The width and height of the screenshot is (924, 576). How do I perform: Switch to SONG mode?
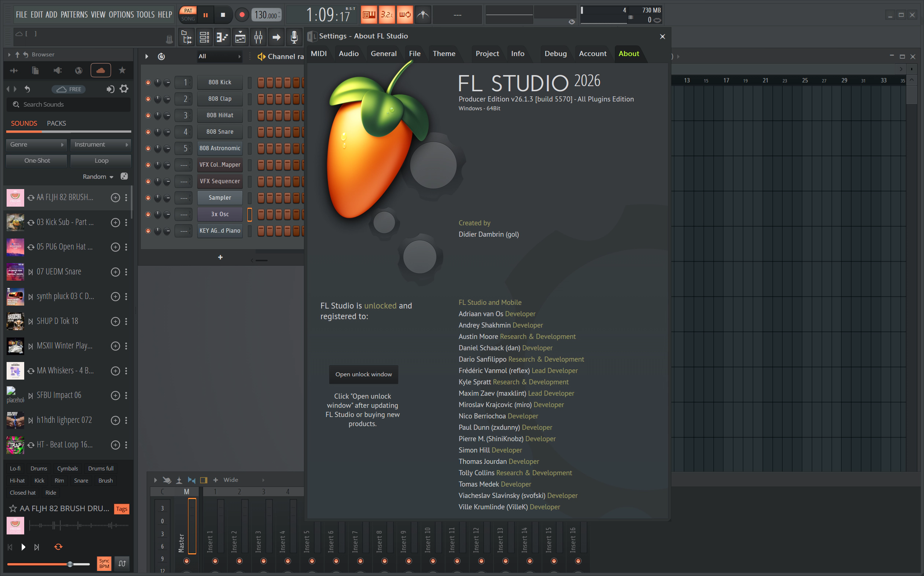pyautogui.click(x=188, y=19)
